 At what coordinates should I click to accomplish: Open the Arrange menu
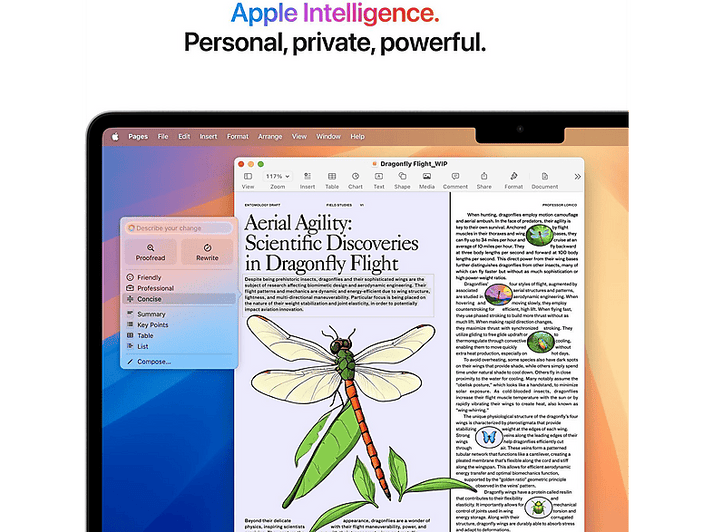click(270, 136)
